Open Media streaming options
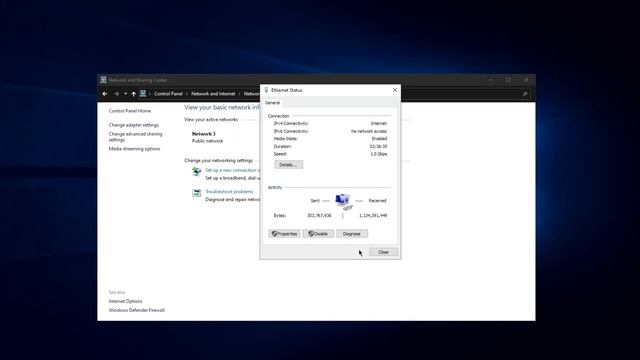The height and width of the screenshot is (360, 640). (134, 149)
